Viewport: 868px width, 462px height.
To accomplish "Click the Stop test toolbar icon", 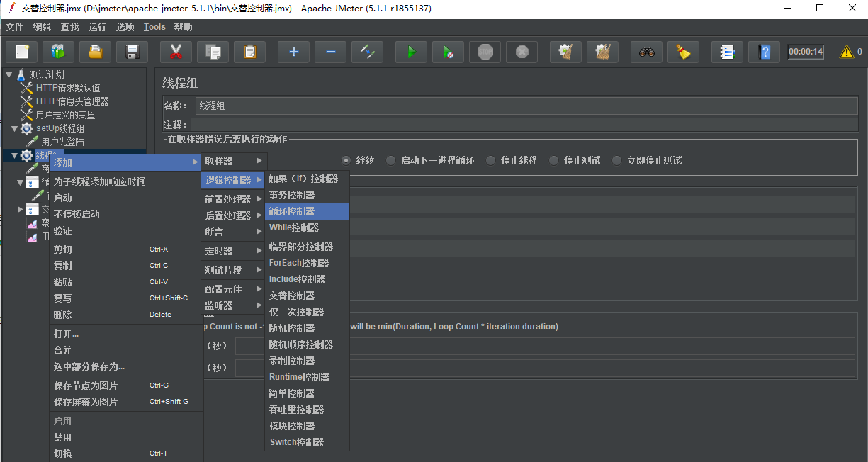I will pos(485,52).
